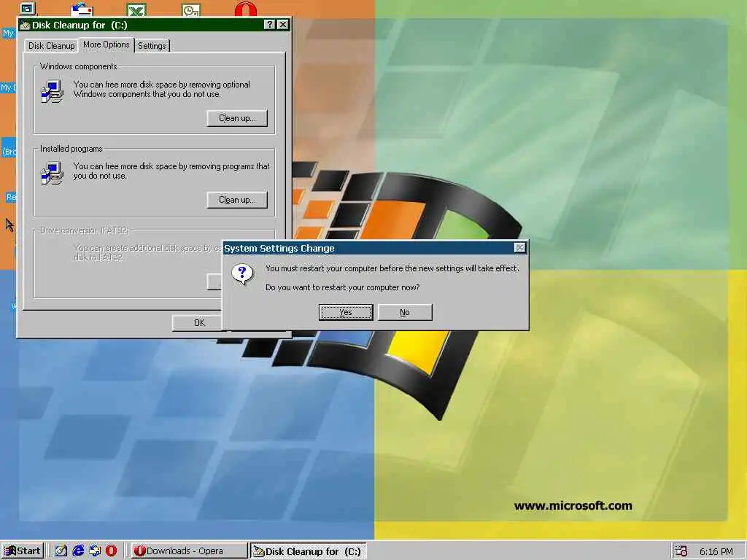The image size is (747, 560).
Task: Close the Disk Cleanup window
Action: click(283, 25)
